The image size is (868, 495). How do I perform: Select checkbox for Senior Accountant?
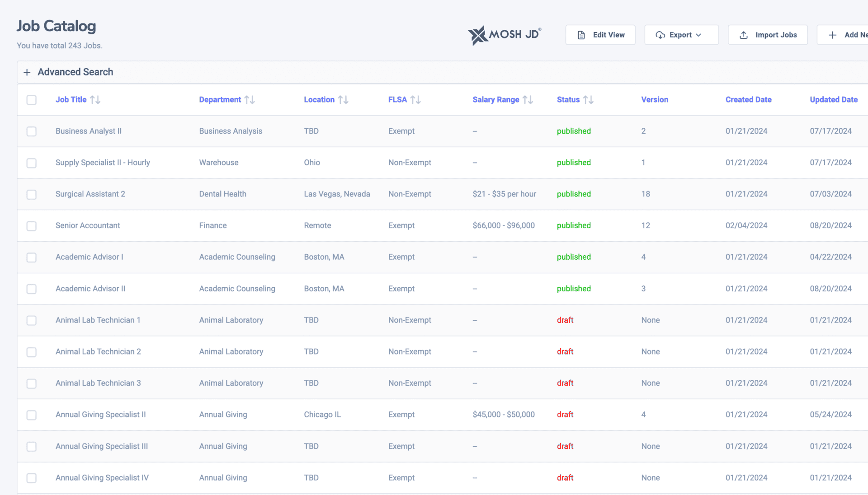tap(31, 226)
